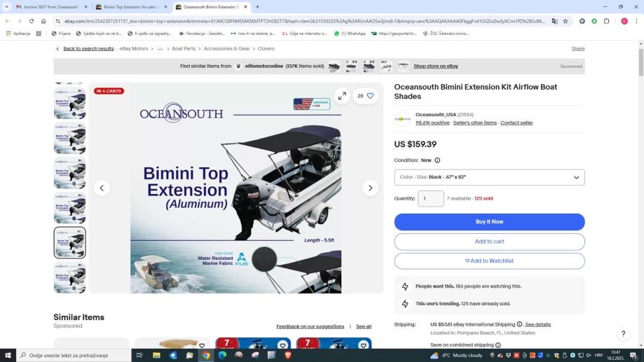This screenshot has height=362, width=644.
Task: Open the Parcelacija - Geodet bookmark
Action: 202,33
